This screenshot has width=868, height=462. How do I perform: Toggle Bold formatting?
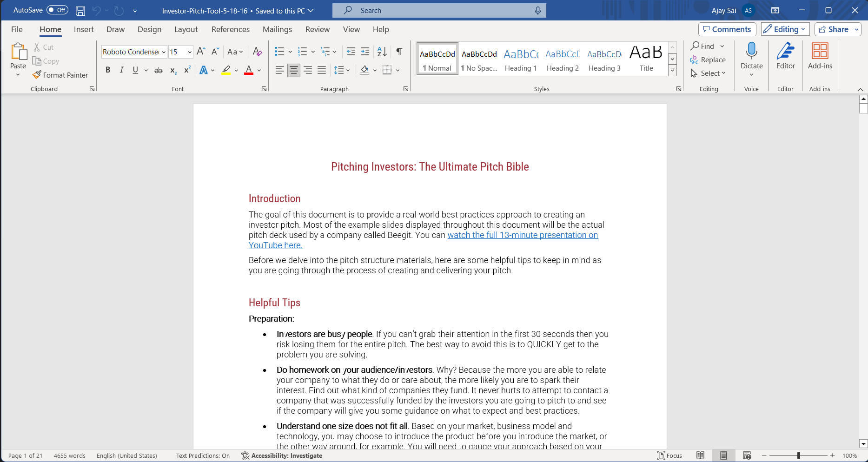tap(108, 70)
